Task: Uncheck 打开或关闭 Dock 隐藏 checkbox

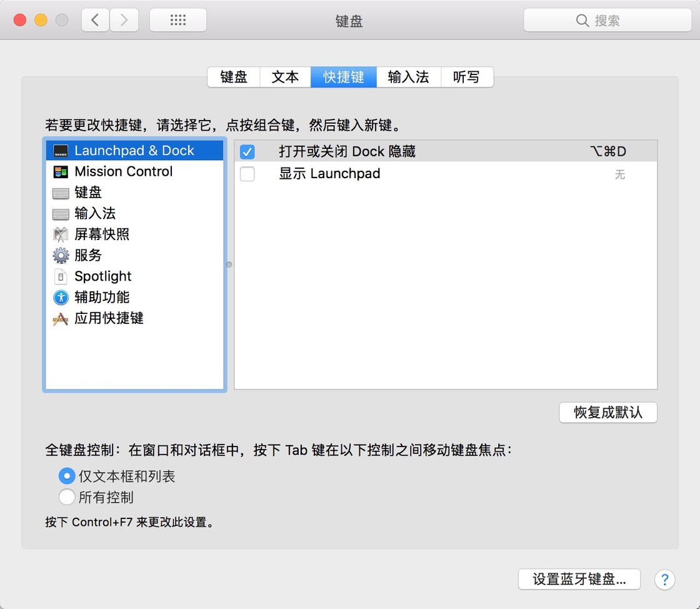Action: (247, 152)
